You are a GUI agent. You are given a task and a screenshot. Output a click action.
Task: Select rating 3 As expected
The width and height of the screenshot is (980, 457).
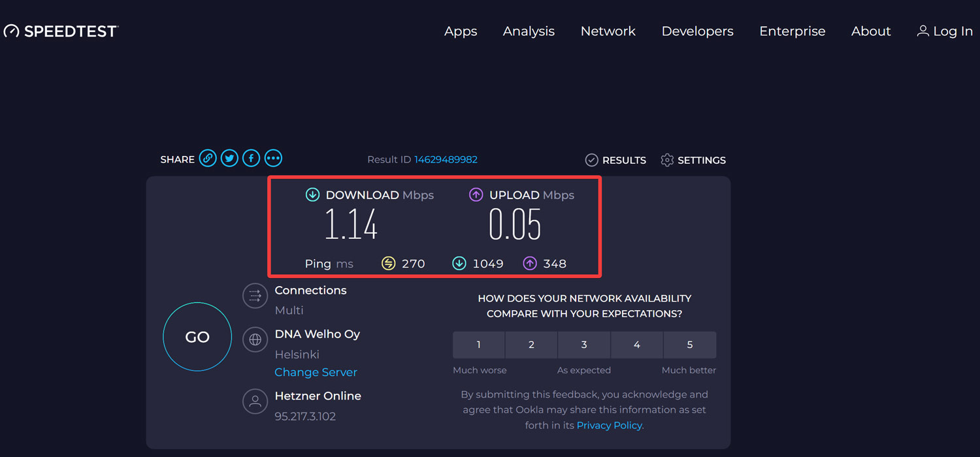pos(583,345)
